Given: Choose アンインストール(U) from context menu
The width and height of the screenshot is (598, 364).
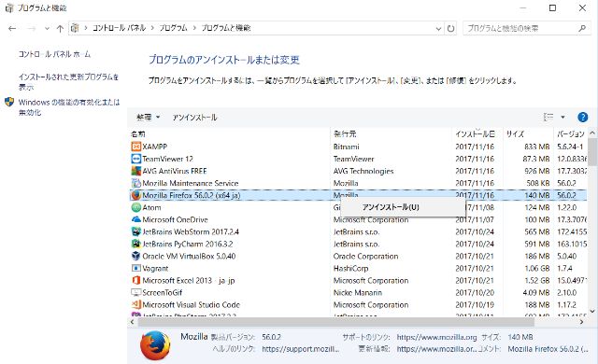Looking at the screenshot, I should 403,207.
